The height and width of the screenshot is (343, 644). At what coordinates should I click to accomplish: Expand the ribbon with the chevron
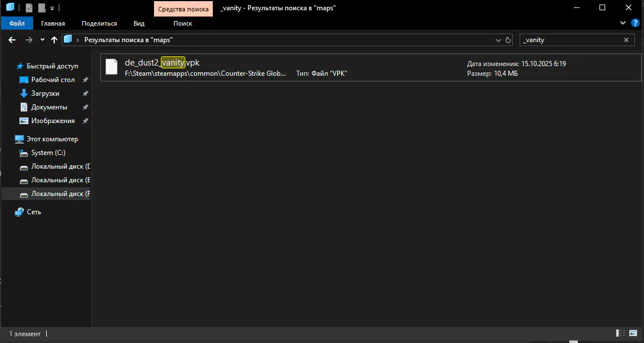(x=623, y=23)
